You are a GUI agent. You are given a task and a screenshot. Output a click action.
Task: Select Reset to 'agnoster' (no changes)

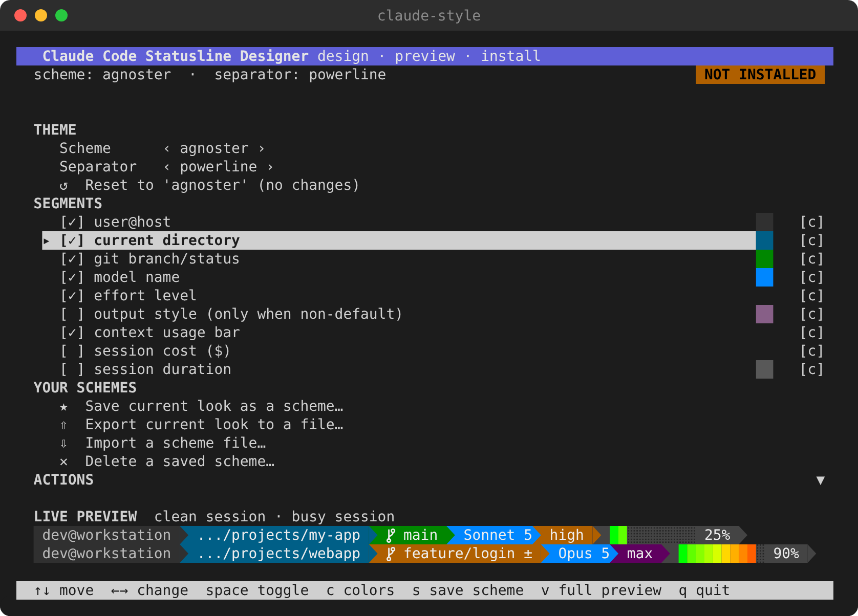click(222, 185)
